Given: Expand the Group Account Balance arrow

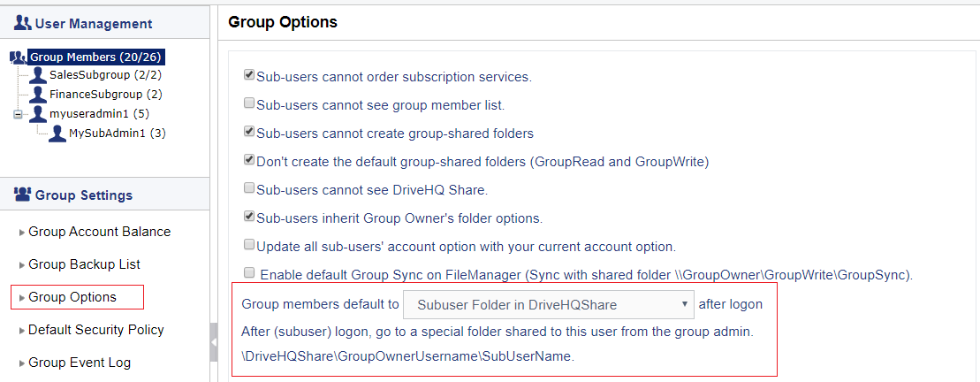Looking at the screenshot, I should [x=22, y=233].
